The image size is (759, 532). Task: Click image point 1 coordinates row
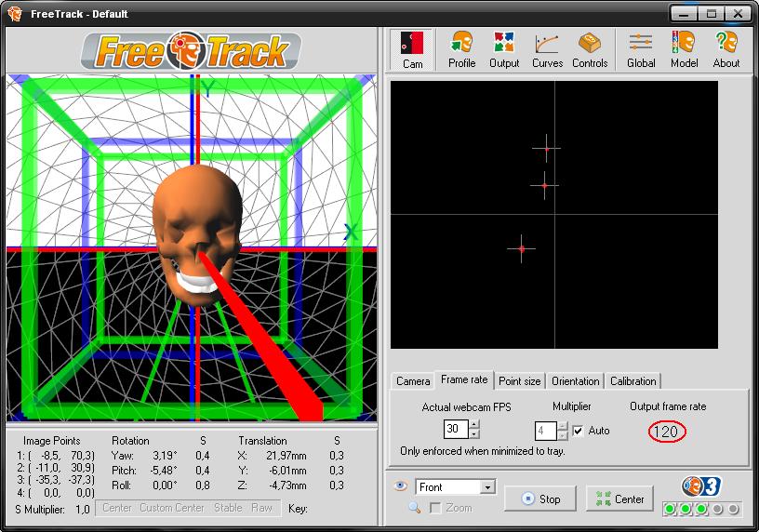tap(56, 456)
